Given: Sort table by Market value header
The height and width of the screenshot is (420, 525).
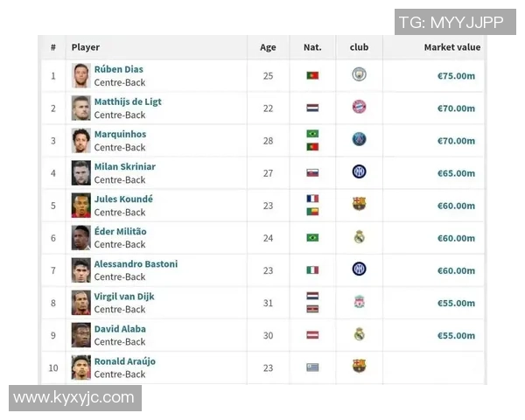Looking at the screenshot, I should pos(451,47).
